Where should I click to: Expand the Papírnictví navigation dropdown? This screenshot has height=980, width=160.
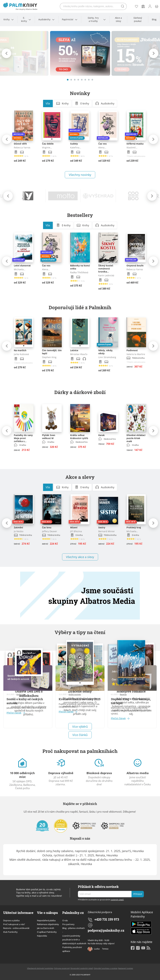[69, 19]
